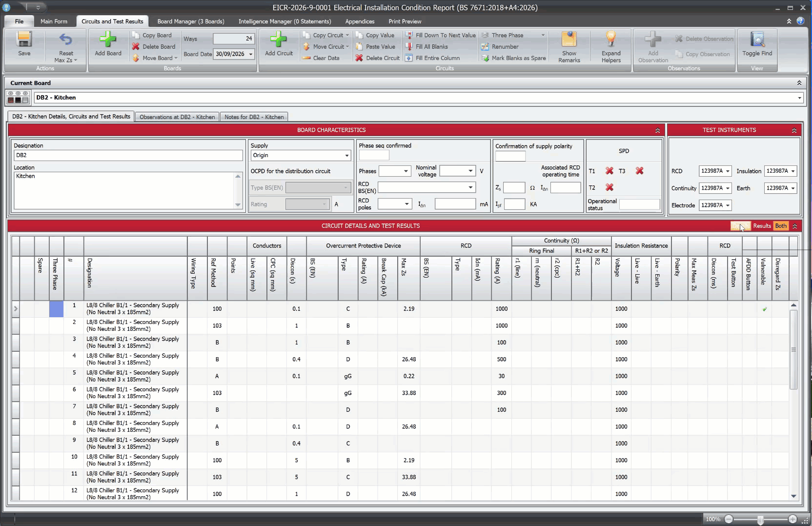
Task: Open the help question mark icon
Action: [800, 21]
